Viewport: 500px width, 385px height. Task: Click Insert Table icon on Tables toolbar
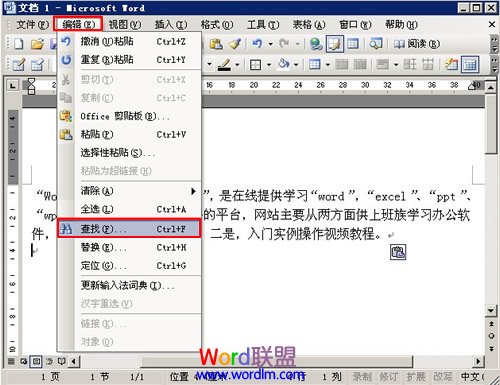tap(314, 64)
